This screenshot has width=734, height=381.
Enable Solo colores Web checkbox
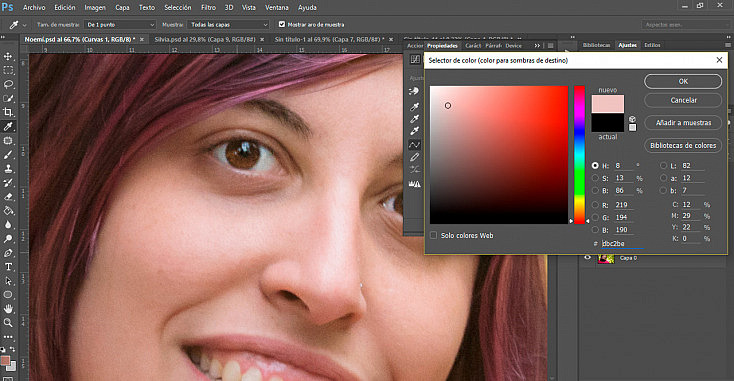pyautogui.click(x=433, y=235)
